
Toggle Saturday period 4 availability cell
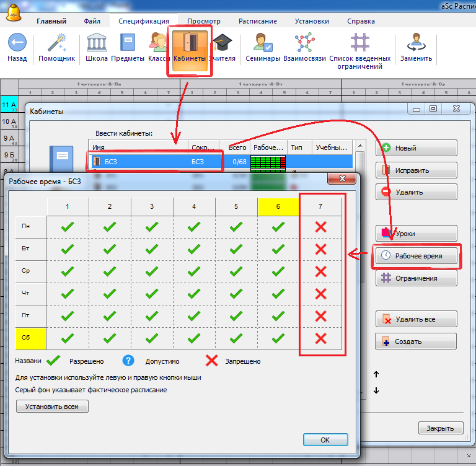194,338
